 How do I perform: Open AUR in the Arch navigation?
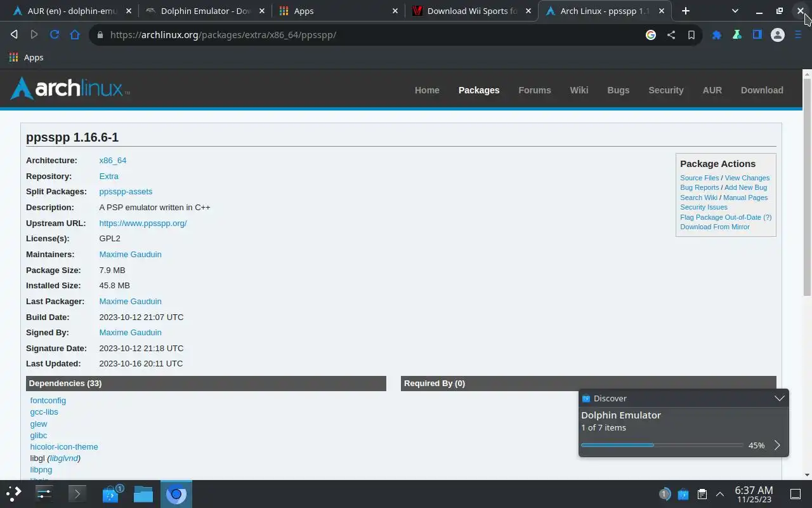[x=712, y=90]
